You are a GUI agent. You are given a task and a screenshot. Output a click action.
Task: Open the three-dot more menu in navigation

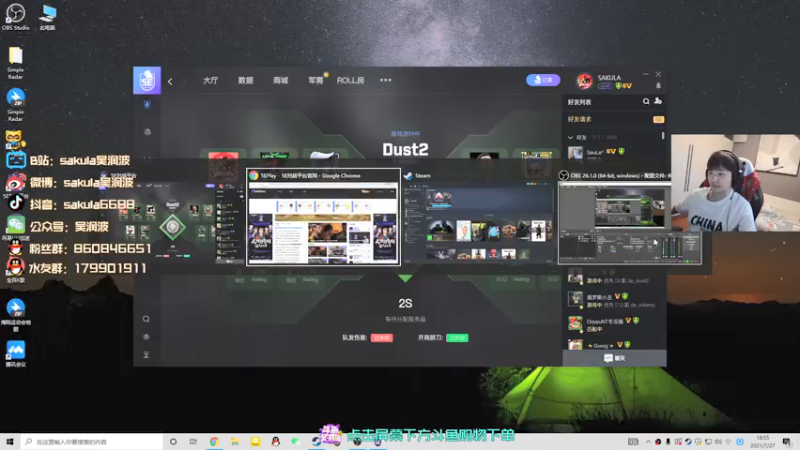386,80
